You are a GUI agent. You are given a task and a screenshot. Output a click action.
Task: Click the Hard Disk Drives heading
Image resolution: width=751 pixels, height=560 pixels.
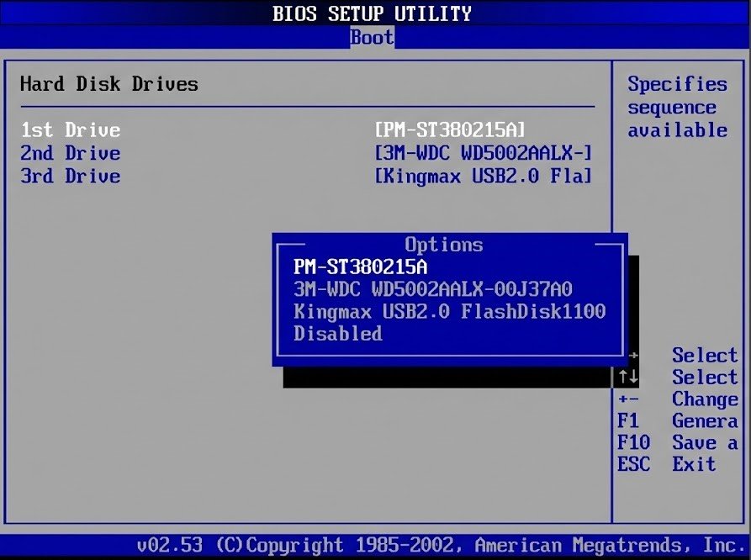click(109, 84)
